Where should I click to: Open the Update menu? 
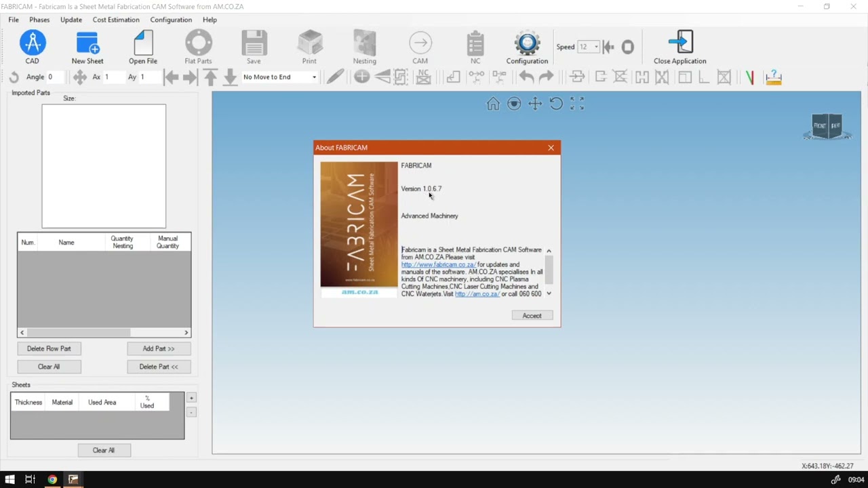71,20
